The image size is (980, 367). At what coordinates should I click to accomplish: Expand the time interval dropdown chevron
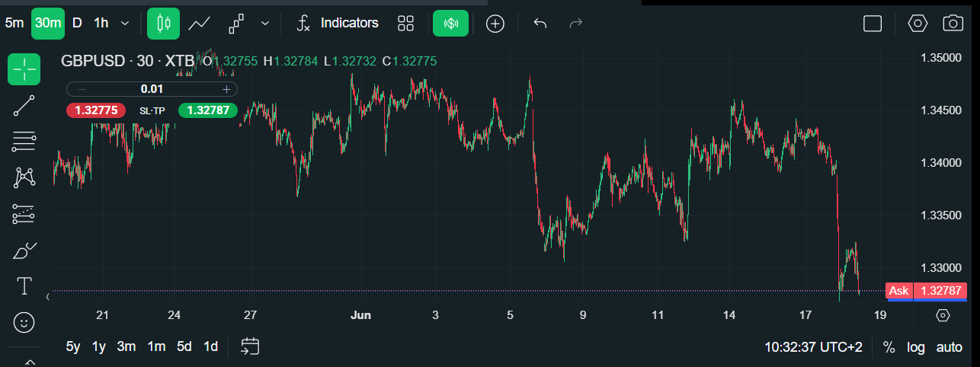(125, 23)
